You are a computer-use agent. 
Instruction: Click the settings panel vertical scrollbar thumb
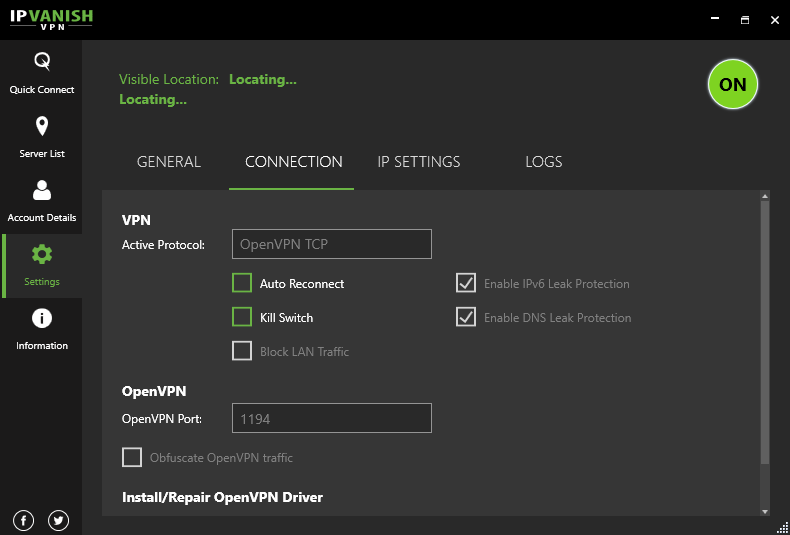tap(765, 330)
